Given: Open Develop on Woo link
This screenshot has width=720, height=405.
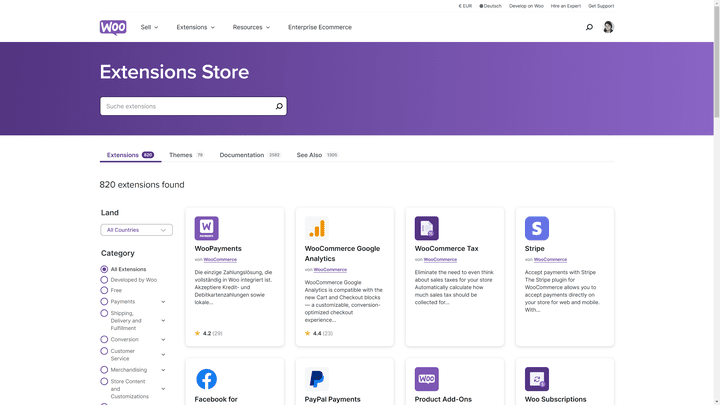Looking at the screenshot, I should click(526, 6).
